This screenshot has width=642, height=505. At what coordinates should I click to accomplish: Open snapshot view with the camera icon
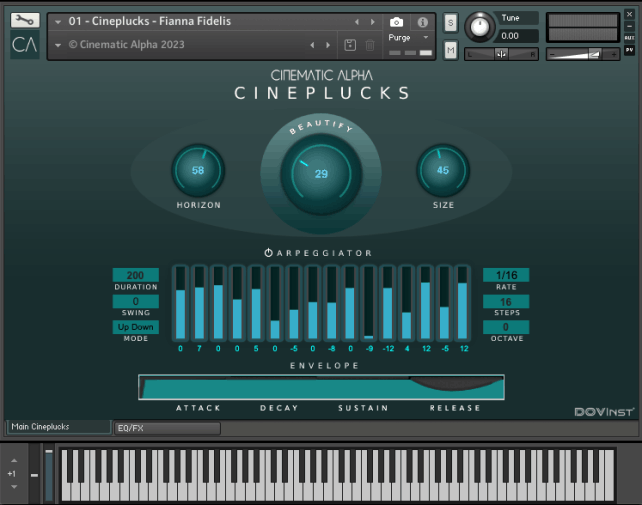point(396,22)
